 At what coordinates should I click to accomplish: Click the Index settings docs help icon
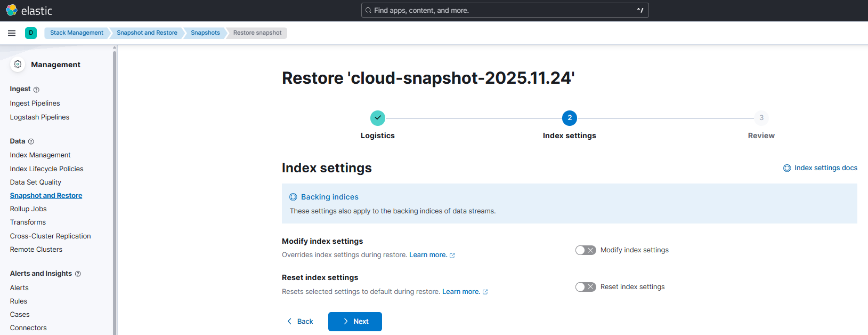(x=787, y=168)
